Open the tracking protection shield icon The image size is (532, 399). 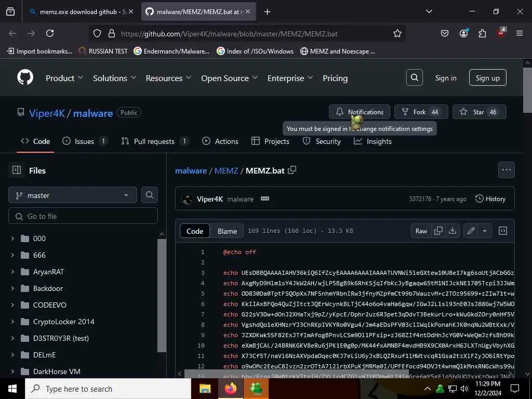(97, 33)
